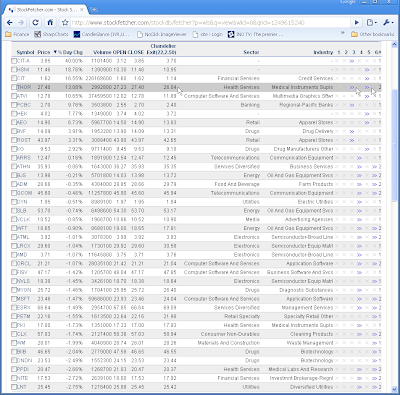
Task: Switch to the StockFetcher.com tab
Action: click(x=46, y=10)
